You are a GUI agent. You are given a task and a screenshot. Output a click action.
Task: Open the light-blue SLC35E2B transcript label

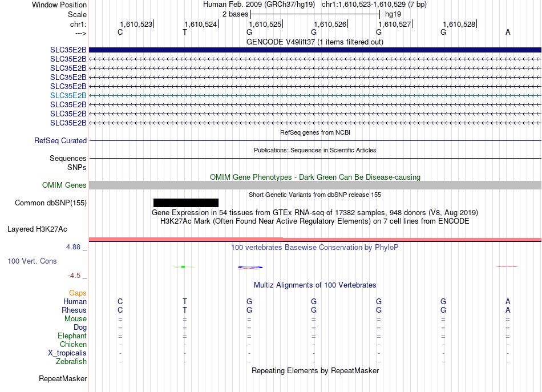click(x=68, y=95)
